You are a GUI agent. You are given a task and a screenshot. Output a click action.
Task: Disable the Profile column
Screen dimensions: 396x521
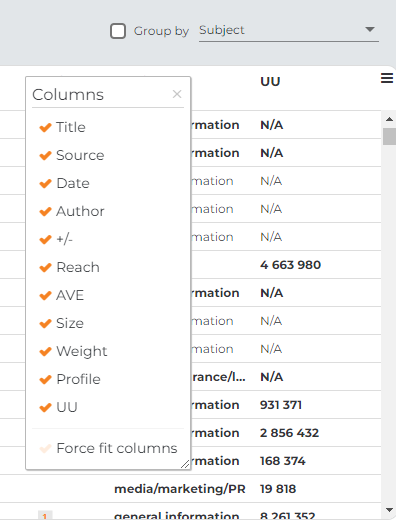[x=70, y=379]
